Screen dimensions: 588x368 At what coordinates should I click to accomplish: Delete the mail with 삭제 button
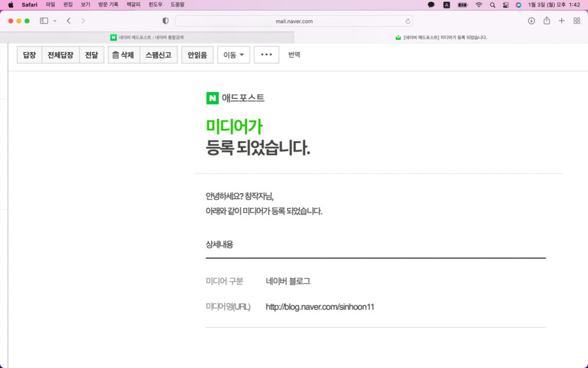[x=123, y=55]
